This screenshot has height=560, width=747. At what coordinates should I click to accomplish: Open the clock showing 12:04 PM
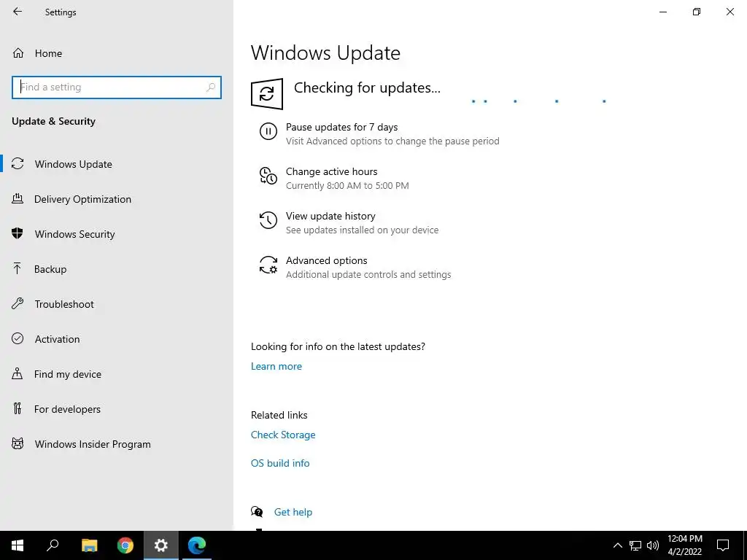(x=684, y=545)
